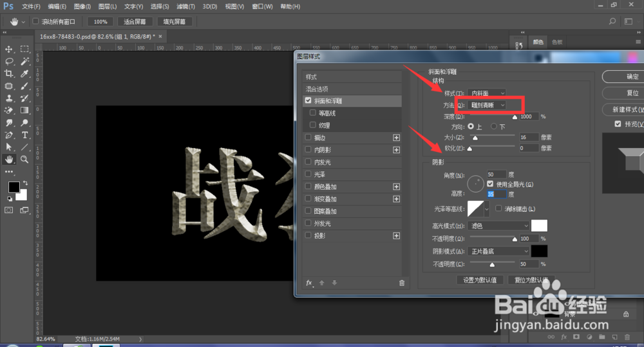Screen dimensions: 644x347
Task: Add another 描边 effect with plus button
Action: click(396, 138)
